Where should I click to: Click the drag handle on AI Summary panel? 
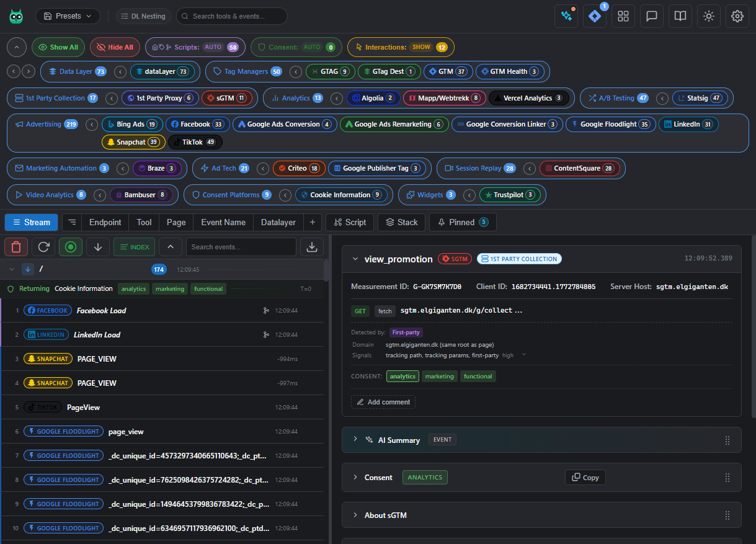(727, 440)
